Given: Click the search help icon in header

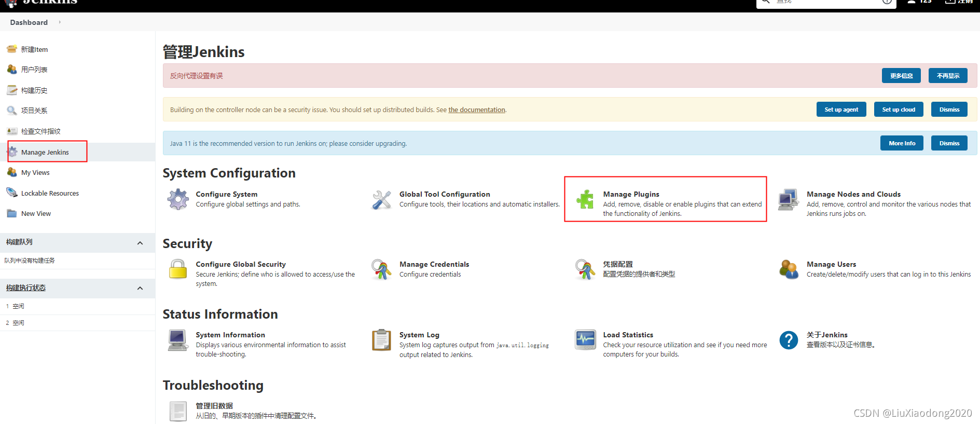Looking at the screenshot, I should click(x=887, y=2).
